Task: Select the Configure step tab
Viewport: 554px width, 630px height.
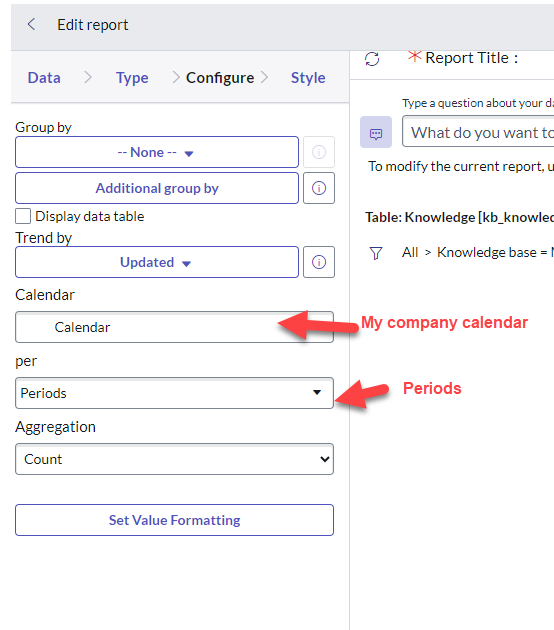Action: pyautogui.click(x=220, y=78)
